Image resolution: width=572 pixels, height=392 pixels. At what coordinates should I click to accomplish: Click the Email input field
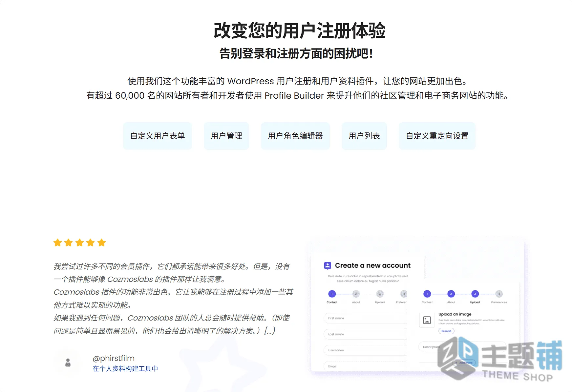pos(365,366)
